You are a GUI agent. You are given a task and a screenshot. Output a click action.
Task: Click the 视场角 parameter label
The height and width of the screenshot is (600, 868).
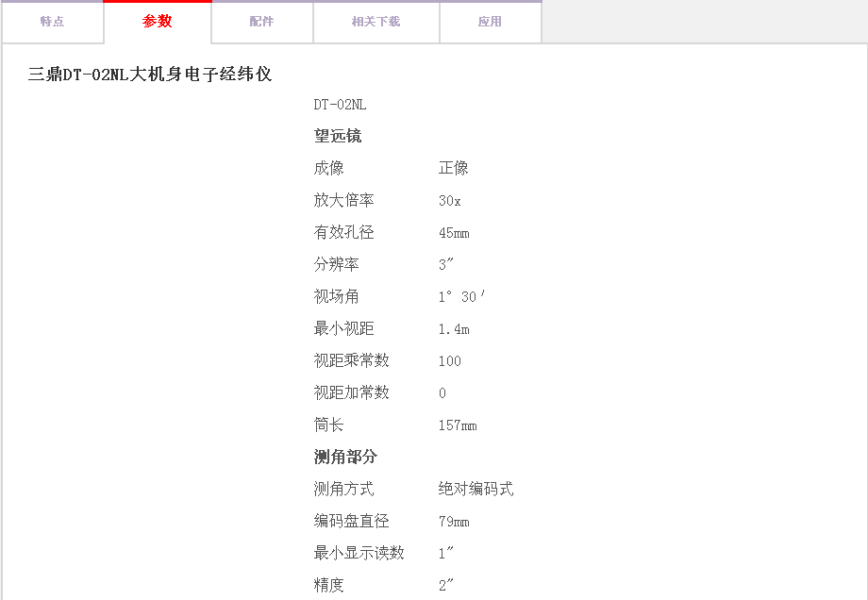[337, 296]
